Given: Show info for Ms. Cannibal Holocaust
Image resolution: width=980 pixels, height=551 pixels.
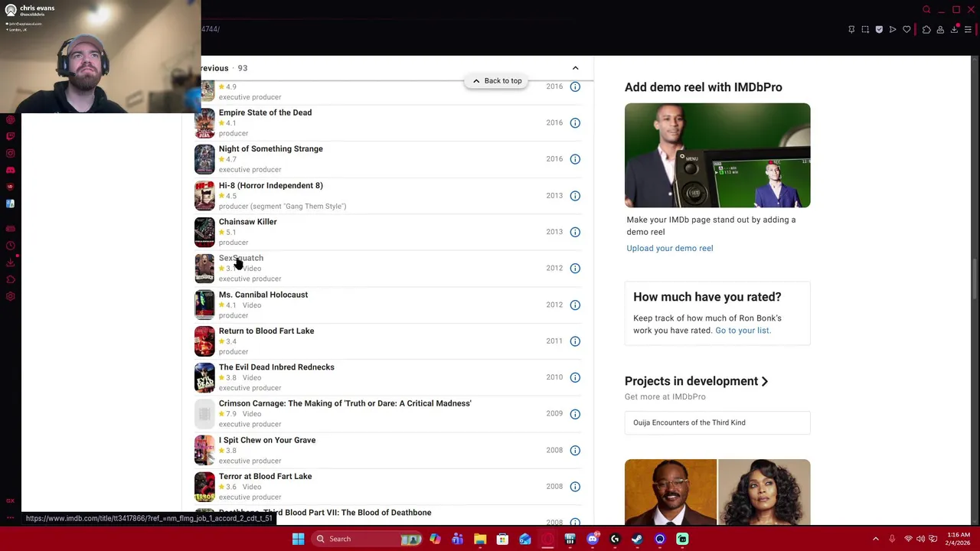Looking at the screenshot, I should (575, 305).
